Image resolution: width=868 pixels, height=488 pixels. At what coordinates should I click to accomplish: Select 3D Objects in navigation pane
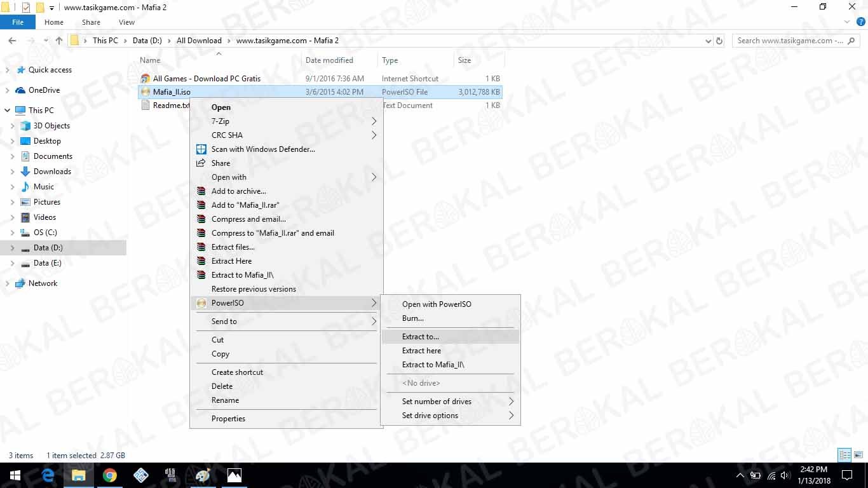[51, 126]
